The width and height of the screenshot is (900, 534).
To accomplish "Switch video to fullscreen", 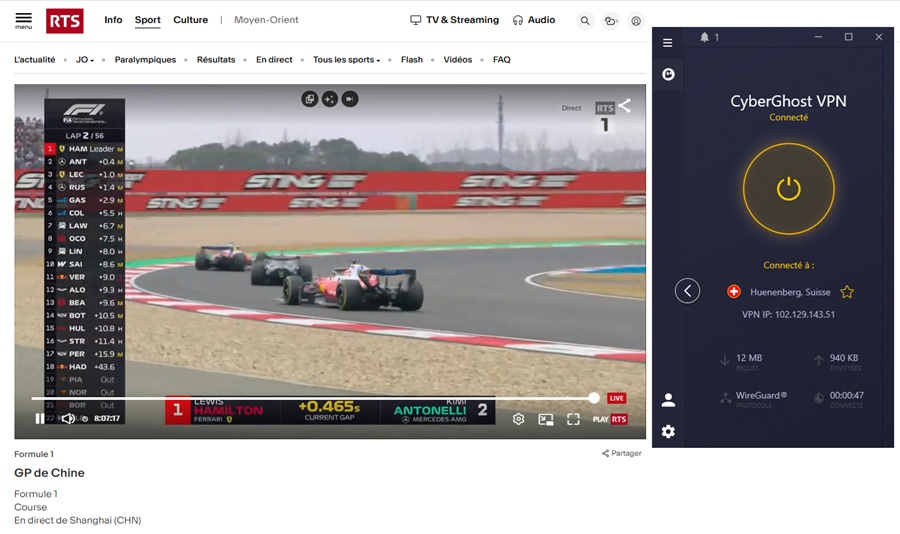I will [x=573, y=419].
